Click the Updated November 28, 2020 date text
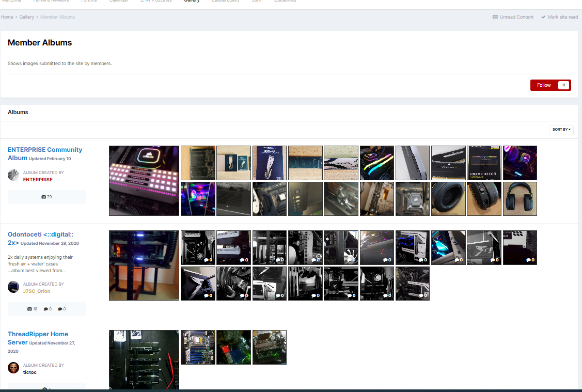The image size is (582, 392). (50, 244)
